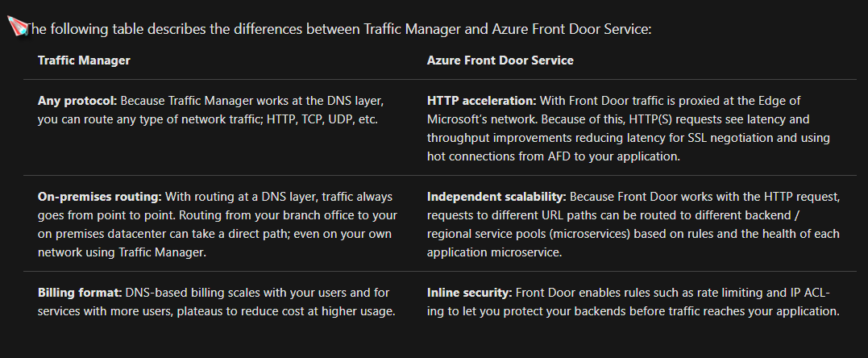
Task: Click the text 'network using Traffic Manager.'
Action: tap(122, 252)
